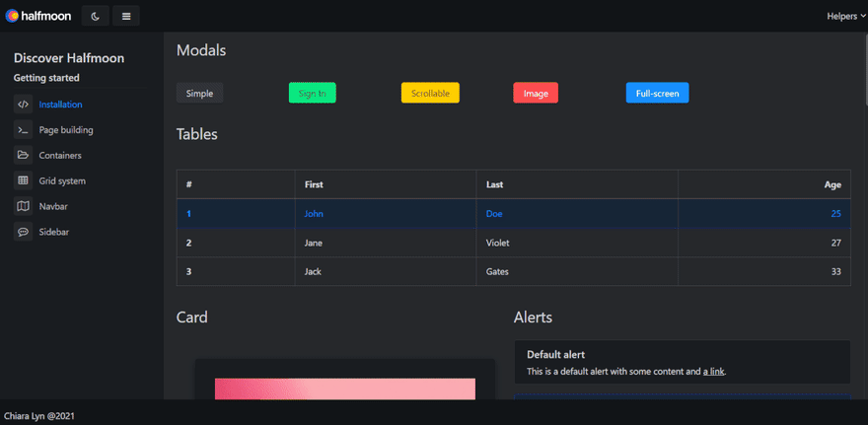
Task: Open the Page building sidebar link
Action: click(66, 130)
